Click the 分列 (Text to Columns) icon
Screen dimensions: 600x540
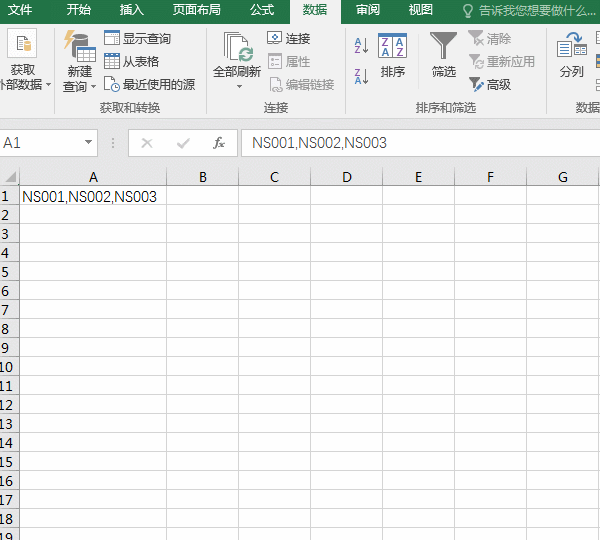(571, 56)
